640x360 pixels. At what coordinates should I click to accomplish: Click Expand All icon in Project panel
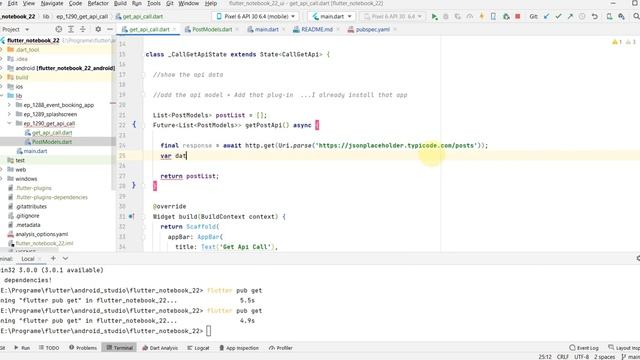click(71, 29)
